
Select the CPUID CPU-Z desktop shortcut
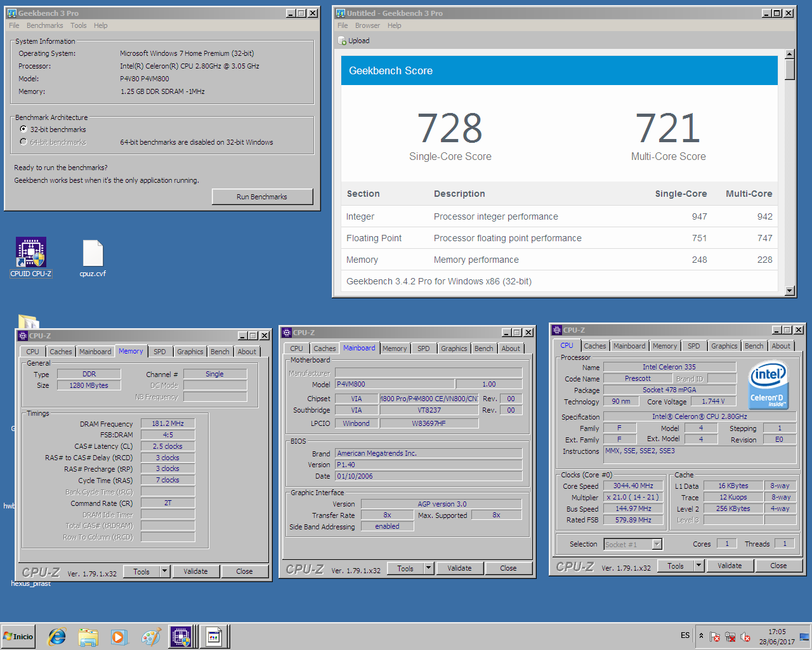click(x=30, y=258)
